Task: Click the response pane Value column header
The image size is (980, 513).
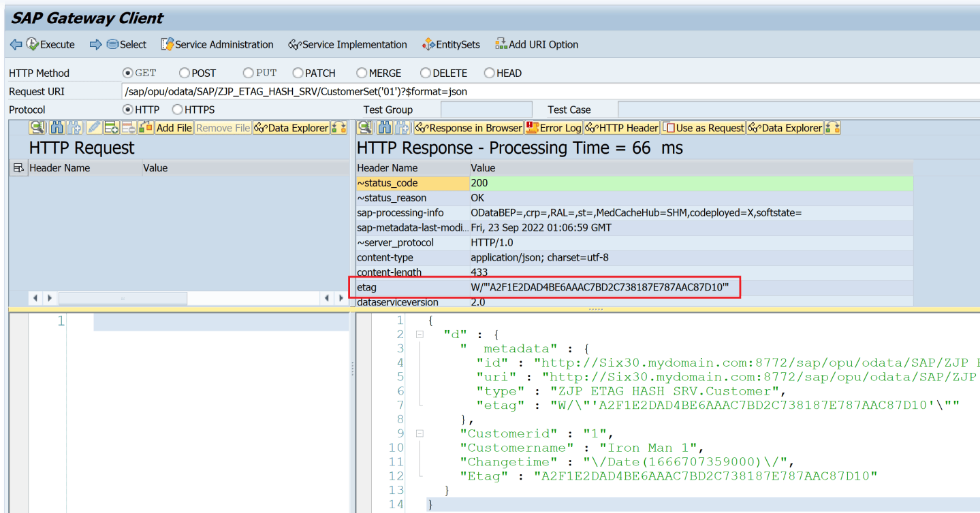Action: [x=691, y=168]
